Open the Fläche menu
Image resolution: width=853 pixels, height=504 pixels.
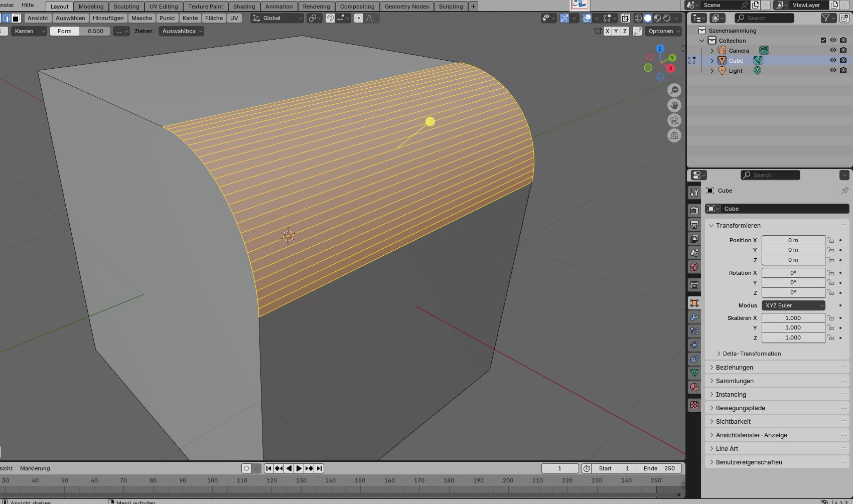[214, 18]
